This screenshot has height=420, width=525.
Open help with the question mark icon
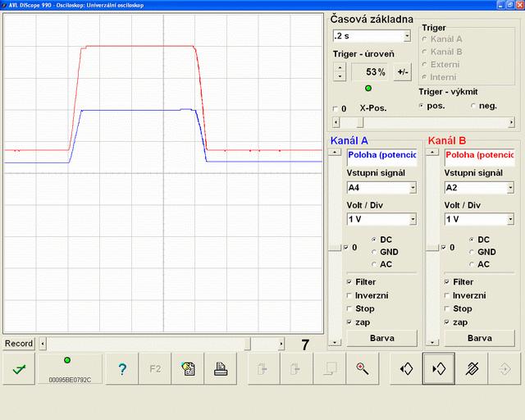coord(122,369)
